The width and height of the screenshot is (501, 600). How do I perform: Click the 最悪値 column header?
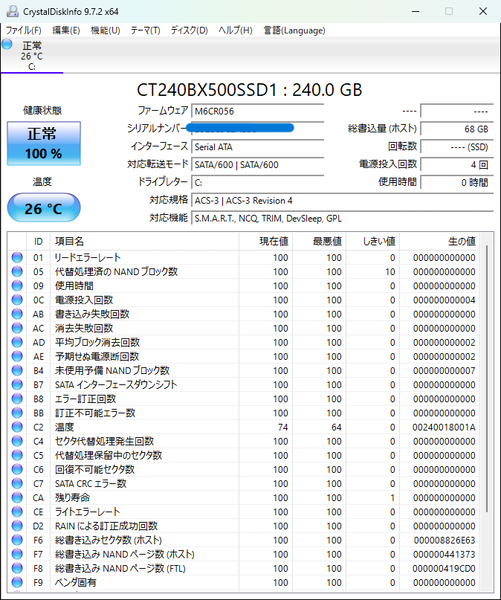(320, 241)
